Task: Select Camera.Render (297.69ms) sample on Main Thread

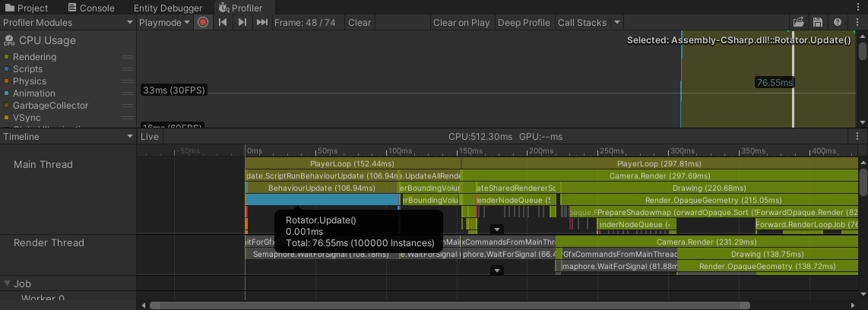Action: click(659, 176)
